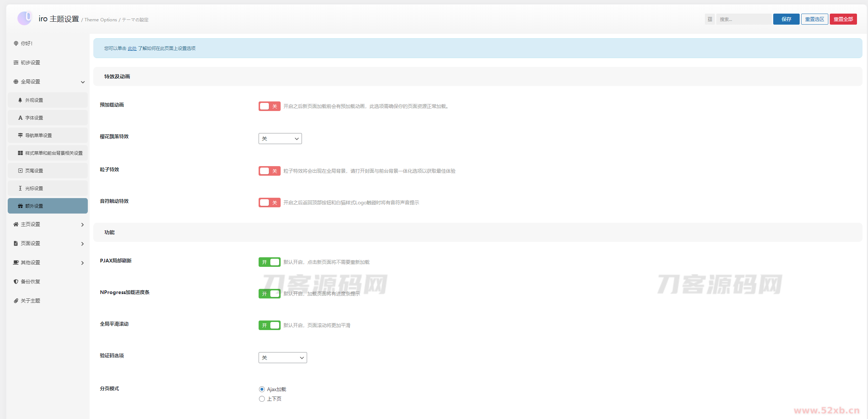Click the paperclip icon for 关于主题
This screenshot has height=419, width=868.
tap(16, 301)
